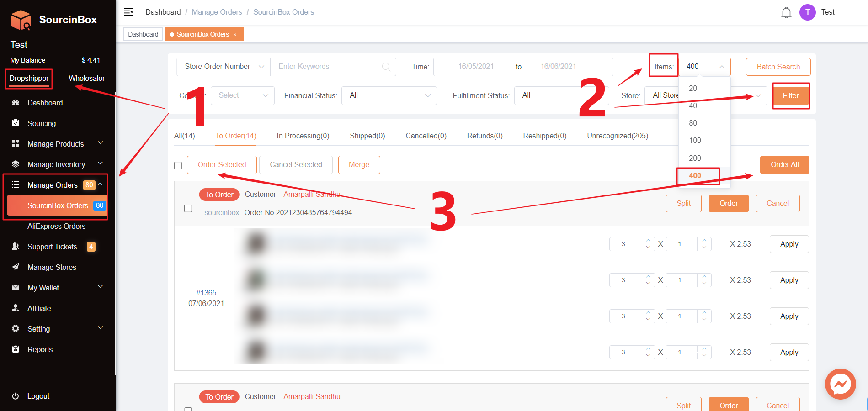The width and height of the screenshot is (868, 411).
Task: Go to Dashboard breadcrumb
Action: (x=163, y=12)
